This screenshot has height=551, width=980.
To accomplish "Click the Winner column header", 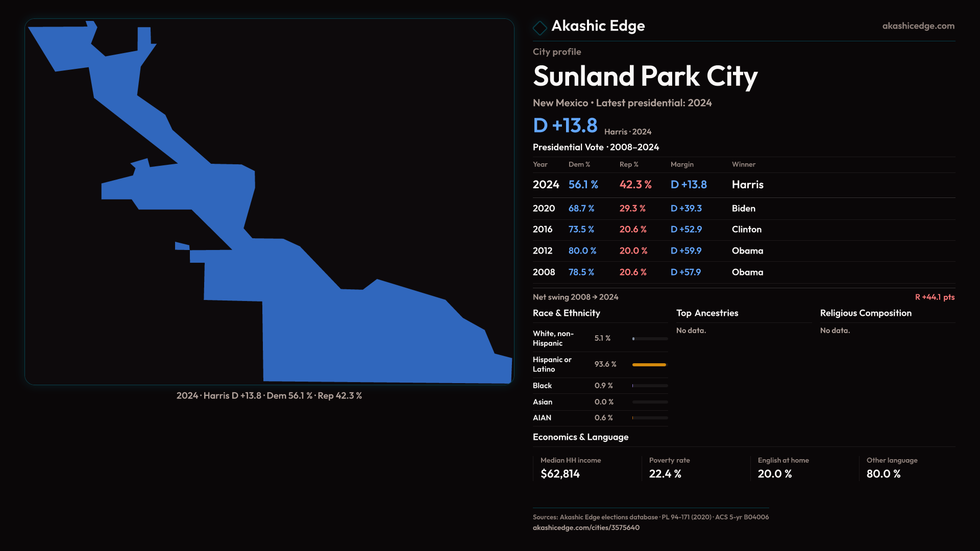I will (x=743, y=164).
